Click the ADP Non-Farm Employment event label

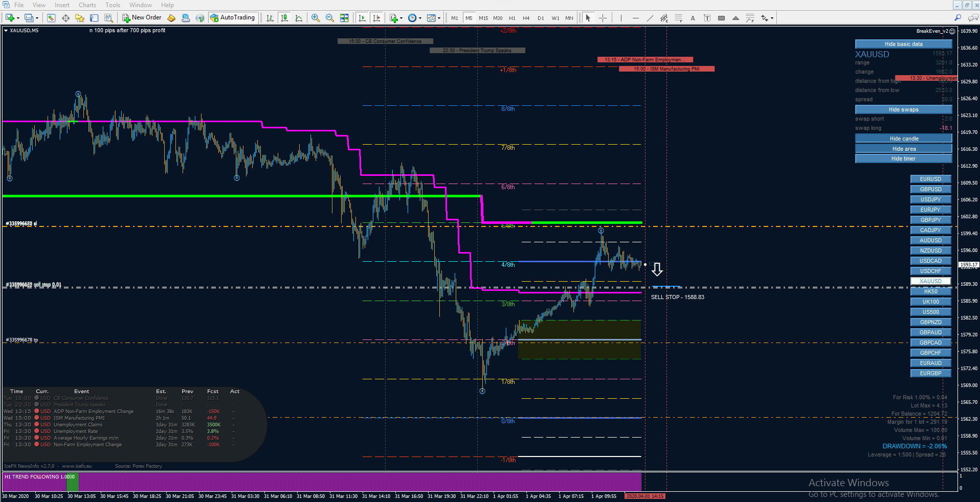[645, 60]
